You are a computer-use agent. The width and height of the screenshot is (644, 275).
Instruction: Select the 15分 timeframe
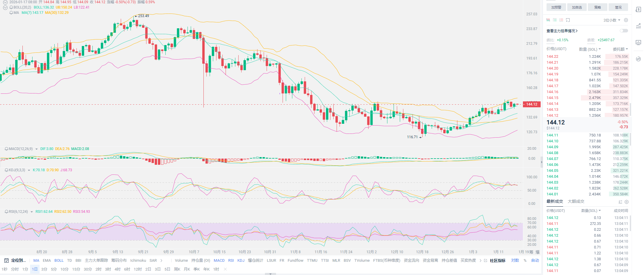[x=76, y=269]
